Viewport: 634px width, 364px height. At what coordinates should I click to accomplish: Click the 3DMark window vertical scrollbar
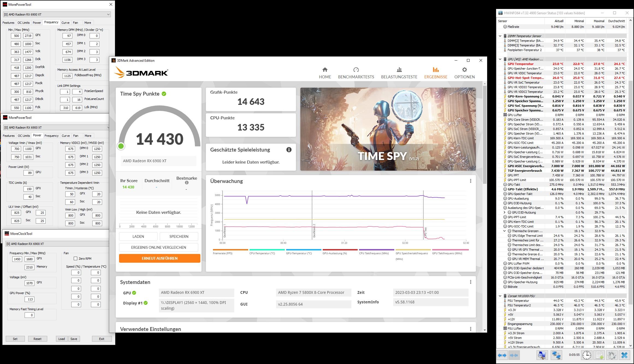(x=485, y=134)
